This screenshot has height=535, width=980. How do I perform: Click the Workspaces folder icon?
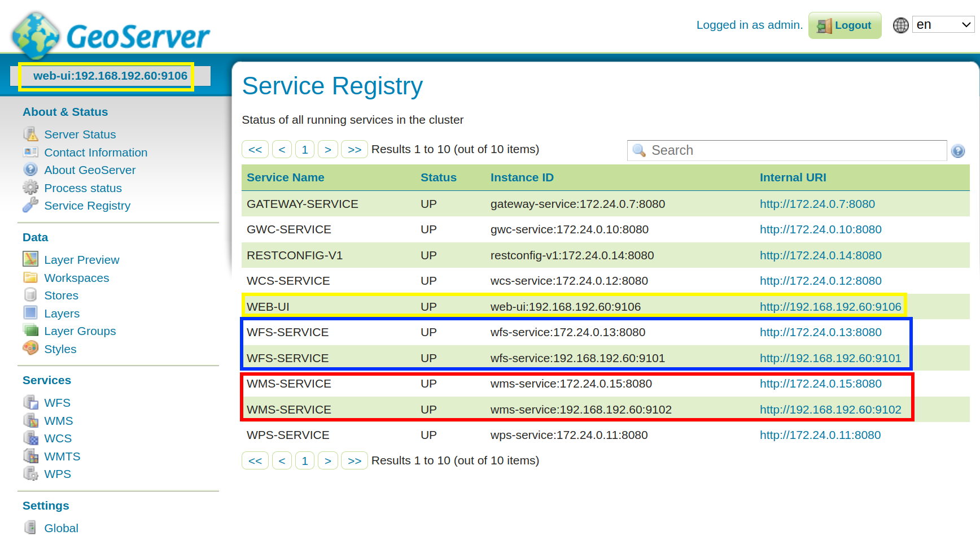pos(30,277)
